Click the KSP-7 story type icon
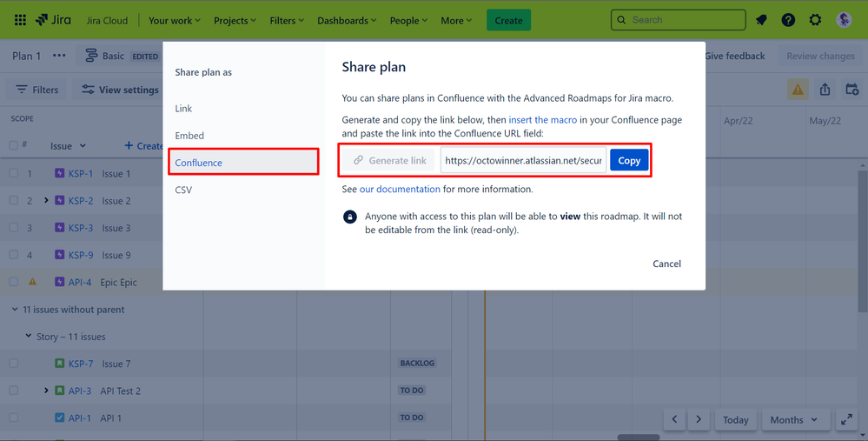This screenshot has width=868, height=441. coord(60,364)
